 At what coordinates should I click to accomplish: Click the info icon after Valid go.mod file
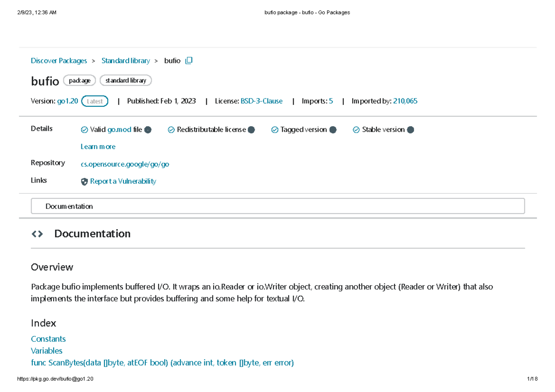pos(148,129)
